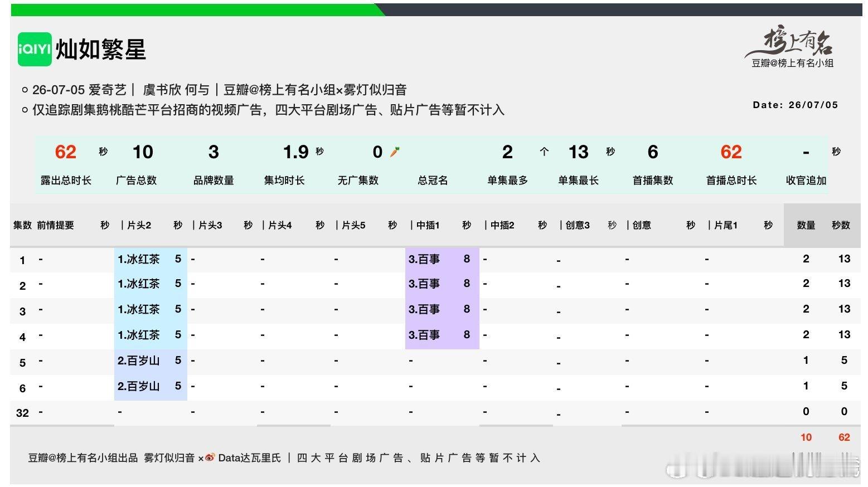Click the text 豆瓣@榜上有名小组 under the logo

click(792, 64)
